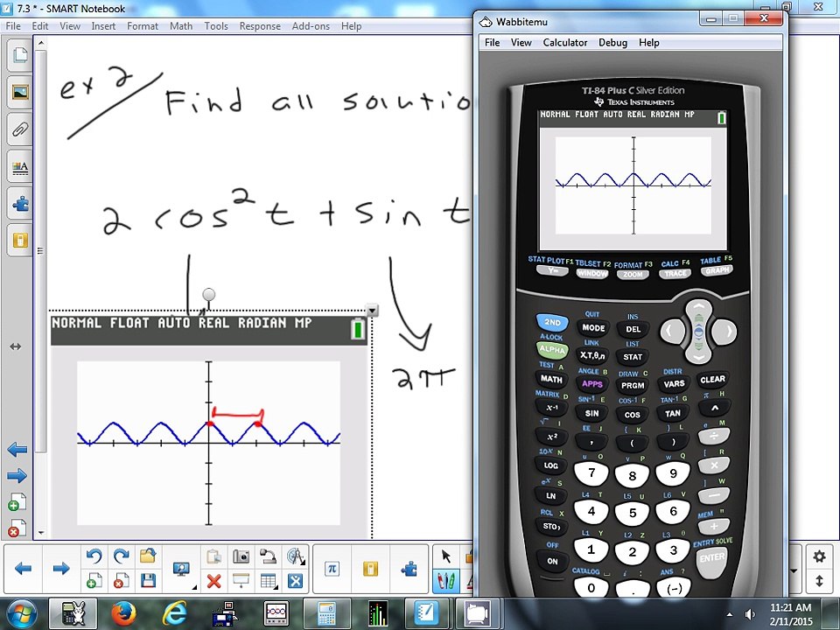Delete page from left sidebar
Viewport: 840px width, 630px height.
(17, 528)
